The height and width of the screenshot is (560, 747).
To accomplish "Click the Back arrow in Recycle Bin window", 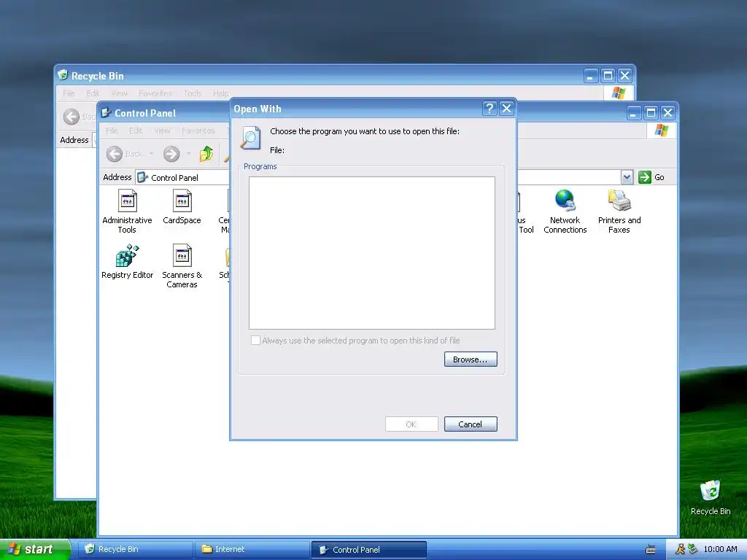I will tap(71, 117).
